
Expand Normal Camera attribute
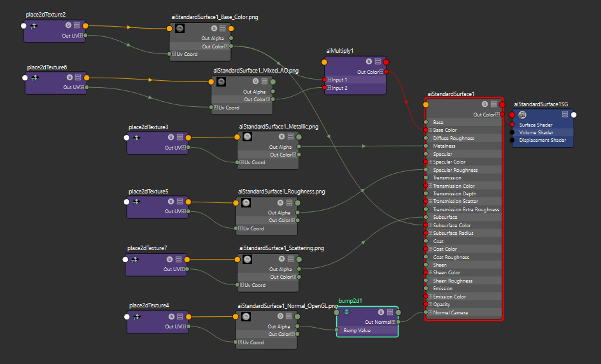pyautogui.click(x=430, y=312)
